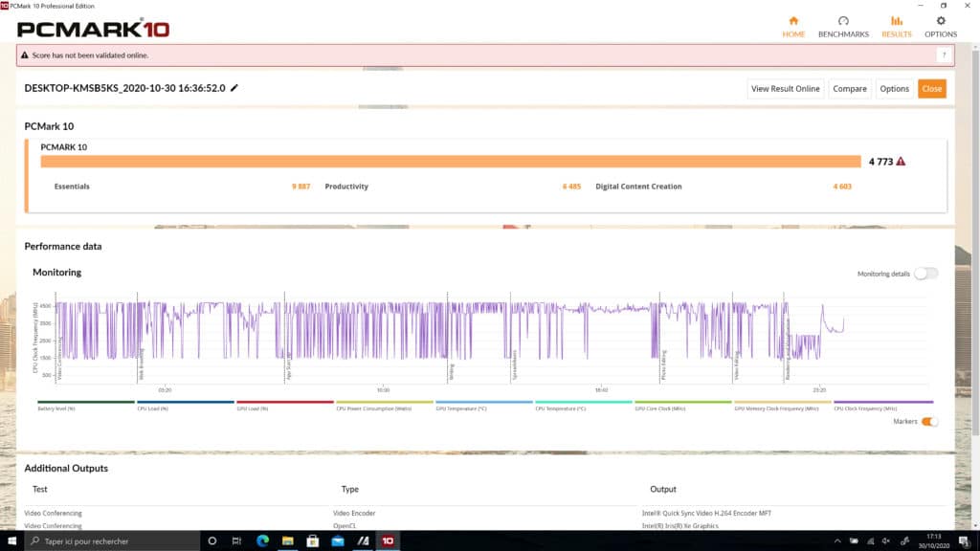
Task: Open the notification center icon
Action: (965, 541)
